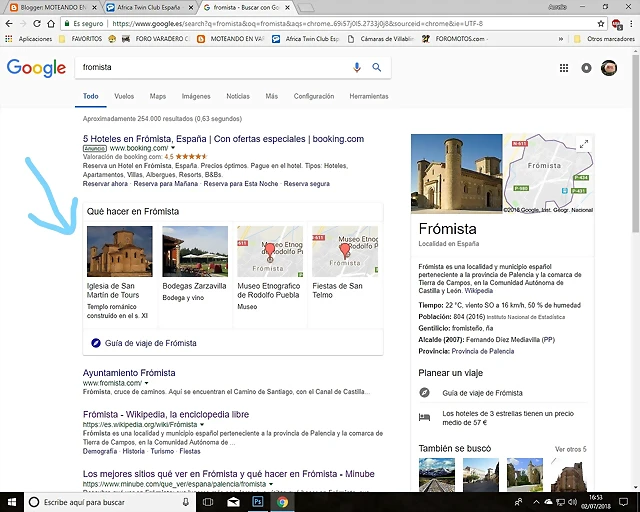
Task: Click the magnifier search button
Action: click(376, 67)
